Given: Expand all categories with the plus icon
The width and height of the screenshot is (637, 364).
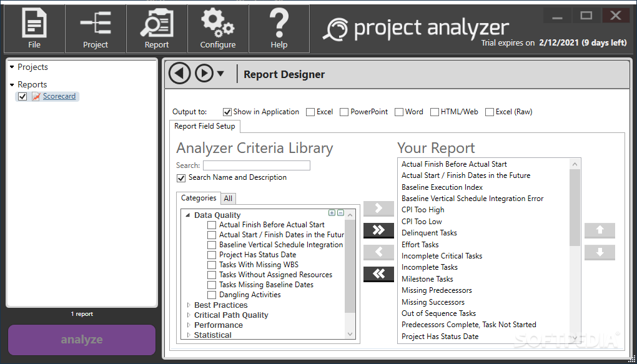Looking at the screenshot, I should [x=332, y=213].
